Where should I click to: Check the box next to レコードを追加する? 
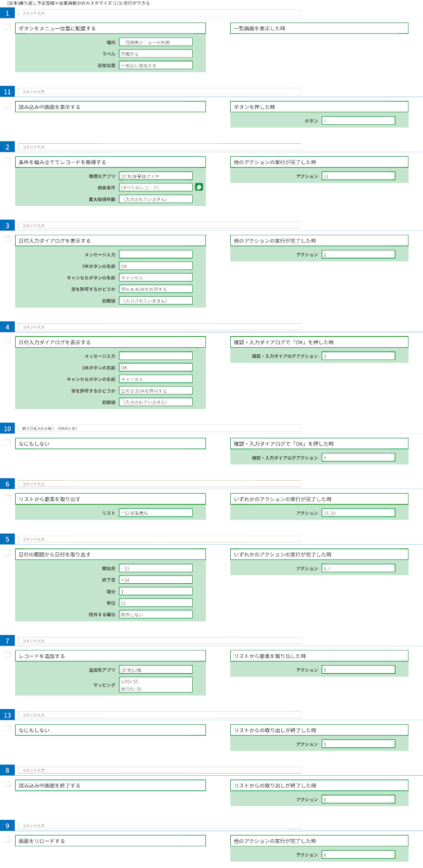[x=8, y=654]
